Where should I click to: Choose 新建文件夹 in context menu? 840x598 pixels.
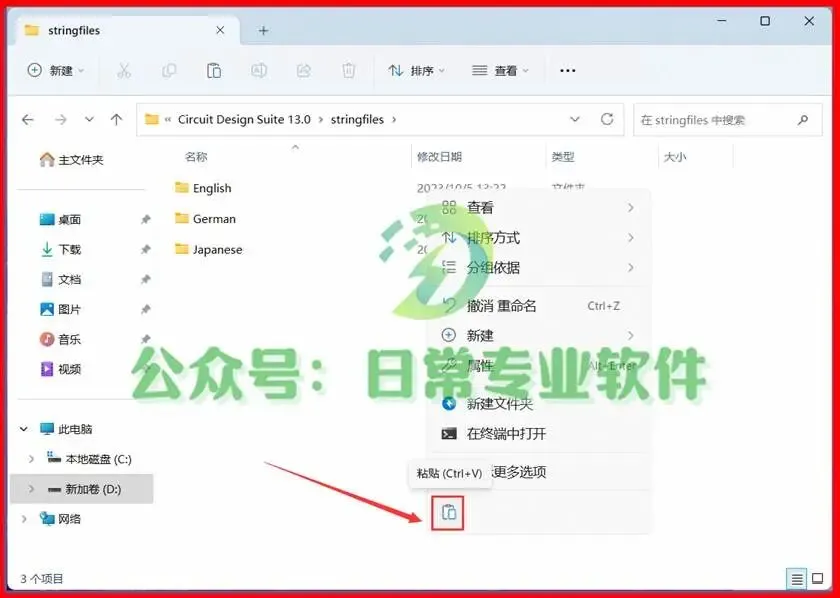tap(538, 403)
